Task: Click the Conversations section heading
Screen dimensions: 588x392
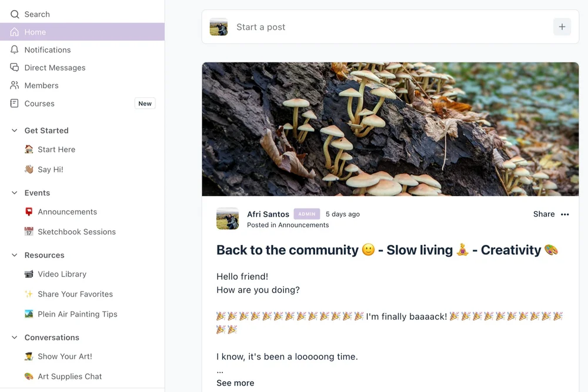Action: 52,337
